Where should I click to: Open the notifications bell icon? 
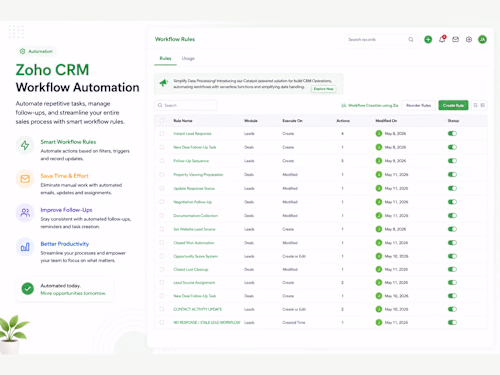pyautogui.click(x=442, y=39)
